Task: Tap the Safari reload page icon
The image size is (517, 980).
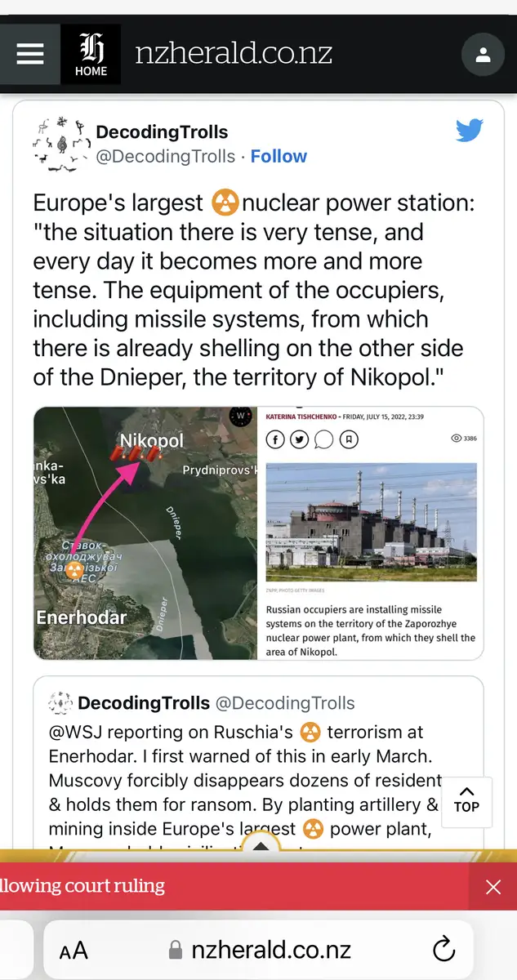Action: [443, 950]
